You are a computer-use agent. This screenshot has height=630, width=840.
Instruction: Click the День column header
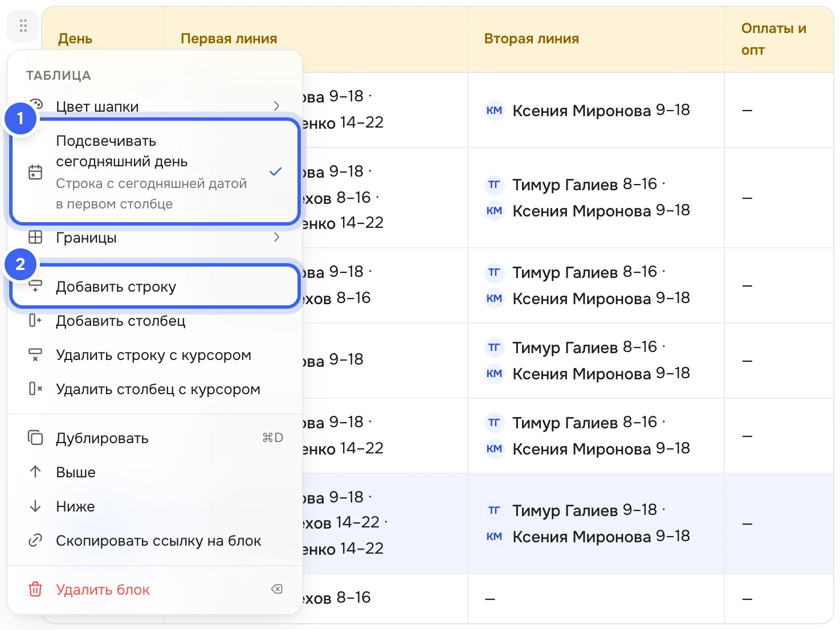click(75, 39)
